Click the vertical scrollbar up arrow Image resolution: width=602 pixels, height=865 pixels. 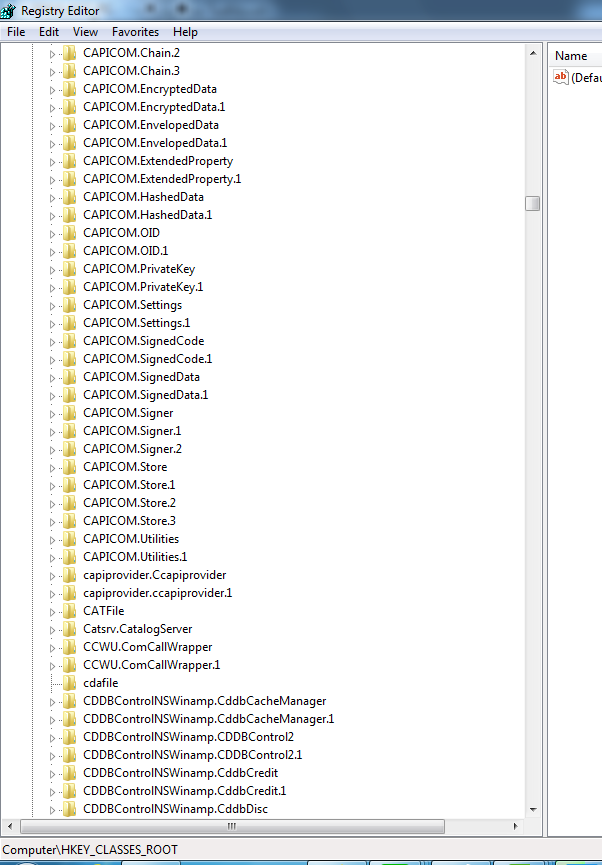(532, 53)
